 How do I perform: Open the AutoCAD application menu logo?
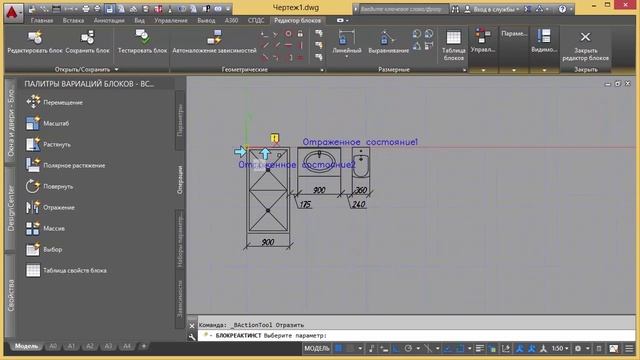point(13,12)
